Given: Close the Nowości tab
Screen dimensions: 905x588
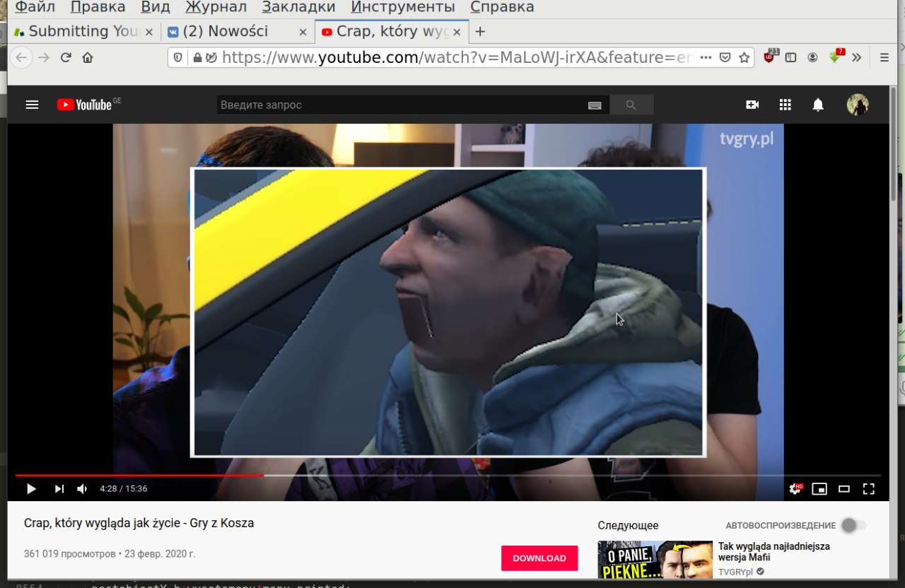Looking at the screenshot, I should [303, 32].
